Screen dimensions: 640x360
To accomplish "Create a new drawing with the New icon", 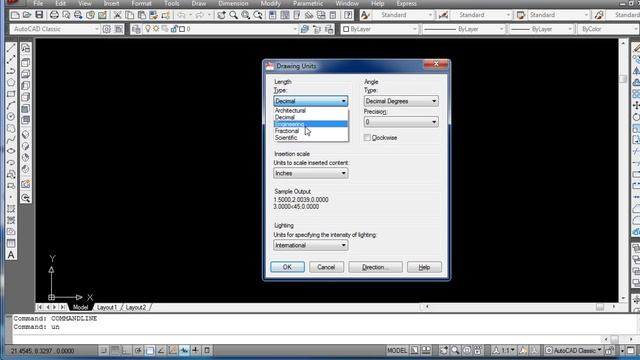I will [15, 16].
